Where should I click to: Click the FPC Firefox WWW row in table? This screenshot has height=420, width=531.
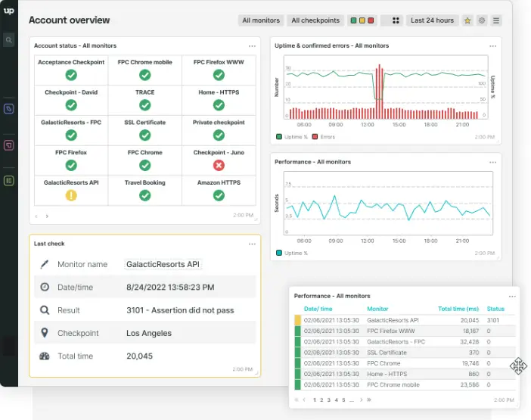point(405,331)
